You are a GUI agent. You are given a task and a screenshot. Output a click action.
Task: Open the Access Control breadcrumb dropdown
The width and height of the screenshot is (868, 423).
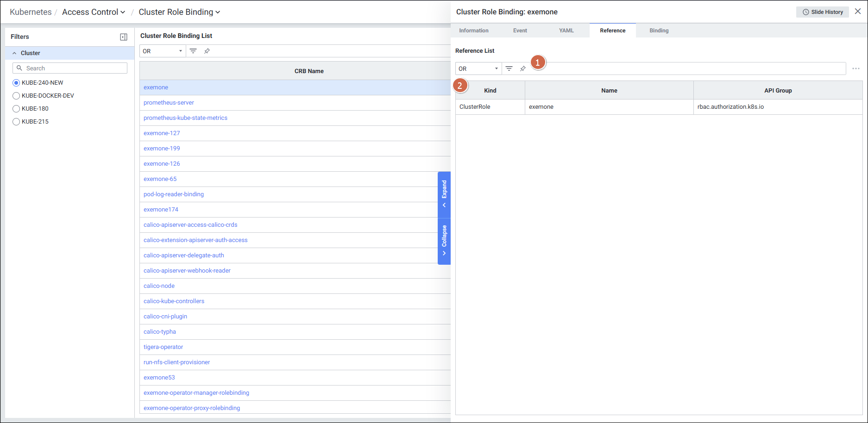click(x=94, y=12)
